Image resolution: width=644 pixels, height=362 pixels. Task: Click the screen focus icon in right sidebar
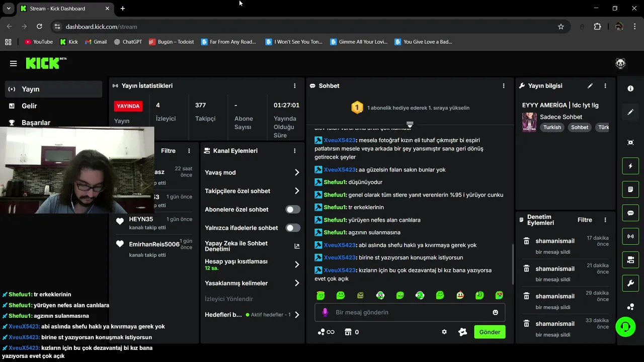pyautogui.click(x=630, y=142)
